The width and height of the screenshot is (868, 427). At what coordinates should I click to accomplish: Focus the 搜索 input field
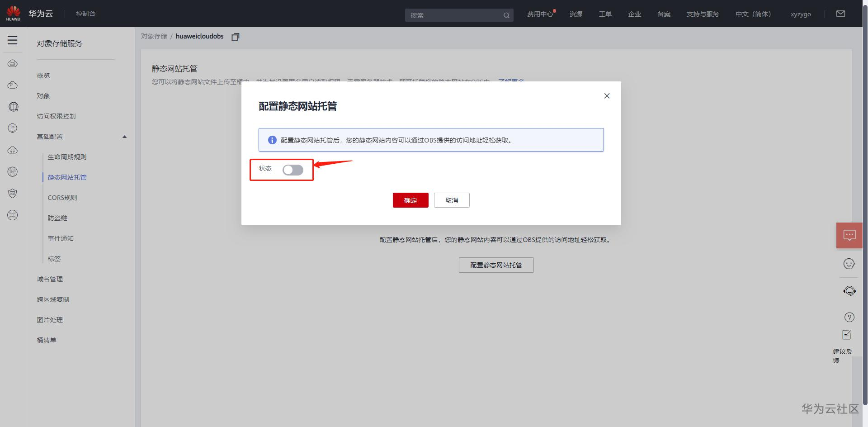pos(459,15)
